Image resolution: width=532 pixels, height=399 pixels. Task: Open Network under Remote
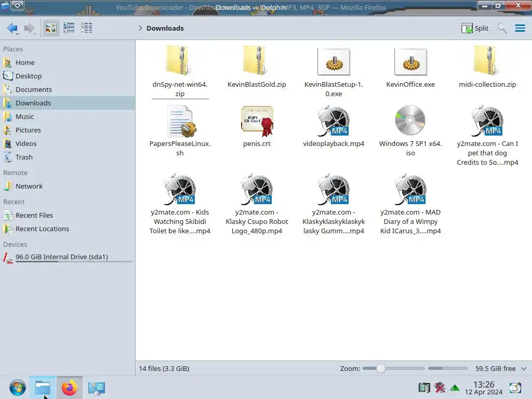[68, 186]
